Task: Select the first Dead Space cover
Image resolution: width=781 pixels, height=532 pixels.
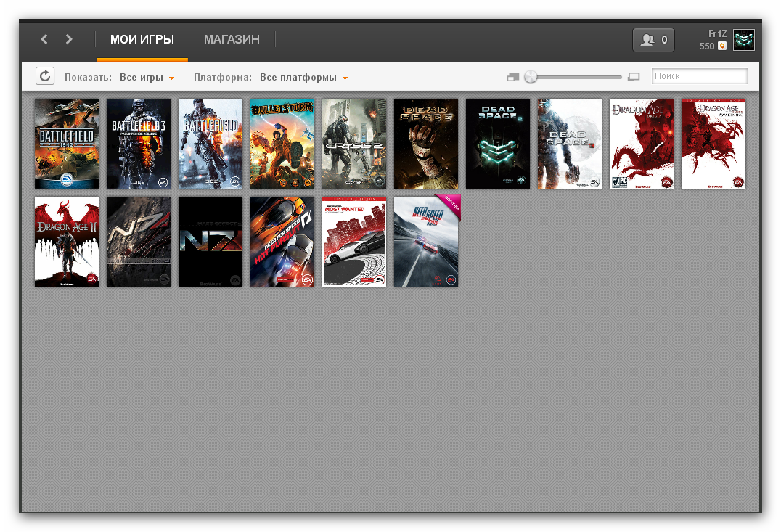Action: click(426, 144)
